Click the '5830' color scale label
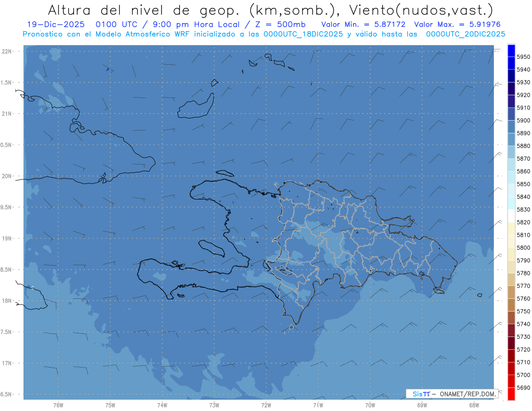This screenshot has width=532, height=411. (x=524, y=209)
